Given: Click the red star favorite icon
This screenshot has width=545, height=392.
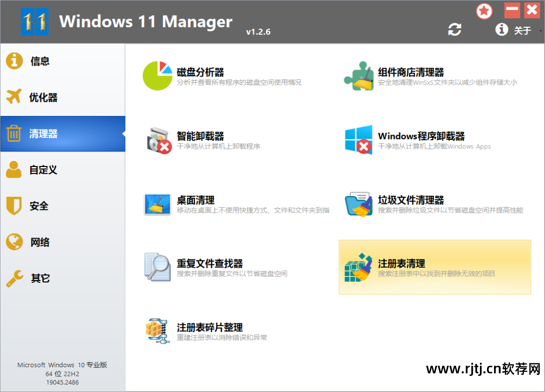Looking at the screenshot, I should tap(484, 12).
